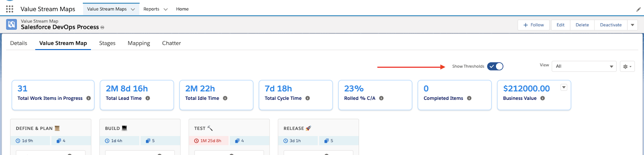Click the 7d 18h cycle time value
The image size is (644, 155).
pyautogui.click(x=278, y=89)
